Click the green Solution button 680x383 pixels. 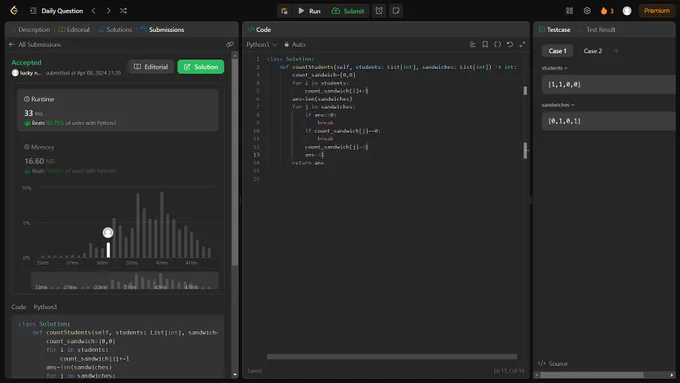tap(201, 67)
